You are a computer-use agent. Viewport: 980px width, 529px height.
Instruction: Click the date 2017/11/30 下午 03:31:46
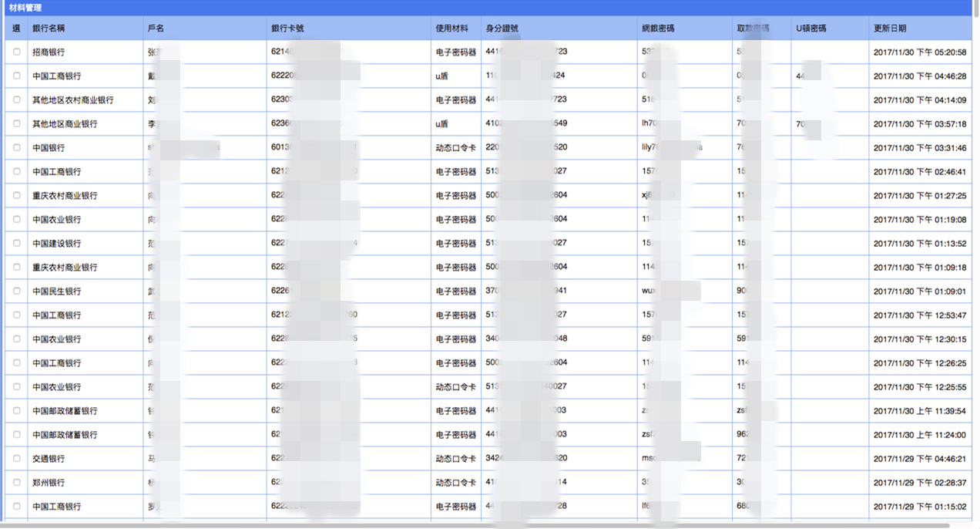[920, 148]
